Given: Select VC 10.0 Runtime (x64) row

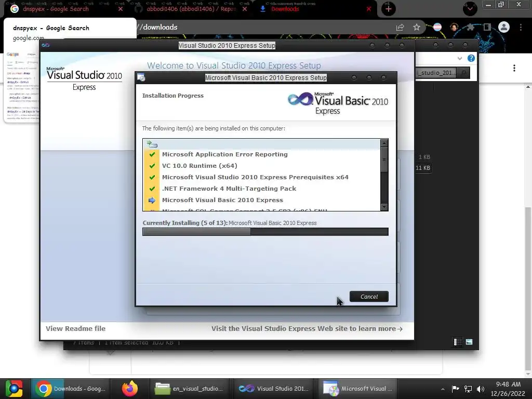Looking at the screenshot, I should (262, 166).
